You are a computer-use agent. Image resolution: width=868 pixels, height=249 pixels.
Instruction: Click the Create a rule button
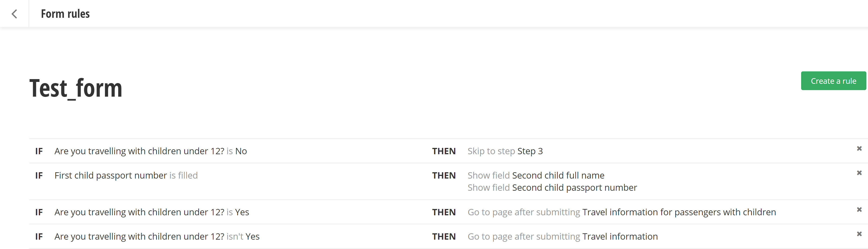[833, 81]
